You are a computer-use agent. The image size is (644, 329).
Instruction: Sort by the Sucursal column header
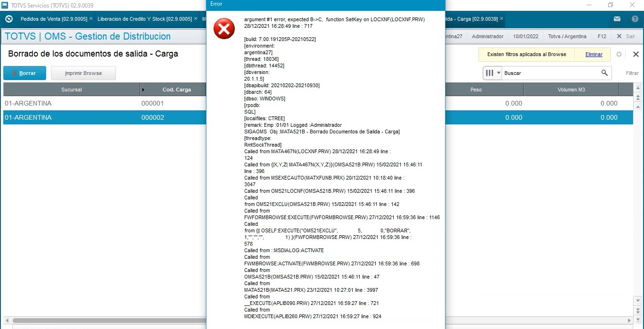[x=72, y=90]
